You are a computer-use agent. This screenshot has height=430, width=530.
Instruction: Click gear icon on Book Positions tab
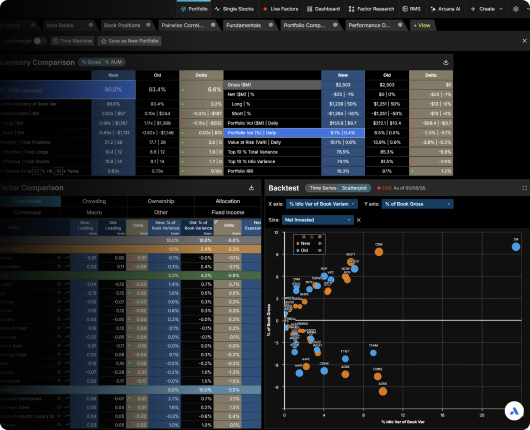pos(148,25)
